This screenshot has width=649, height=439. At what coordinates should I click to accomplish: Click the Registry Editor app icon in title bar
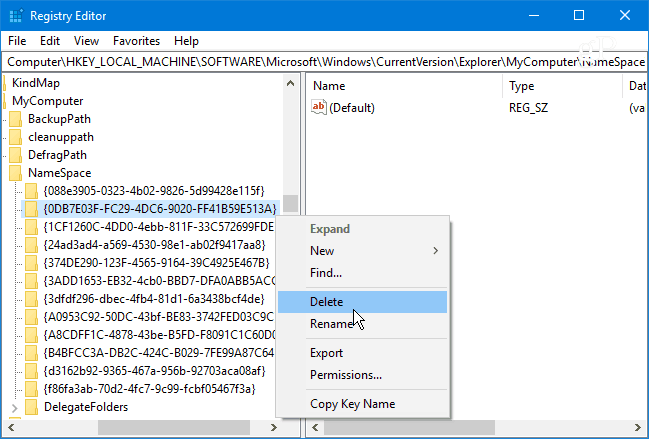16,16
